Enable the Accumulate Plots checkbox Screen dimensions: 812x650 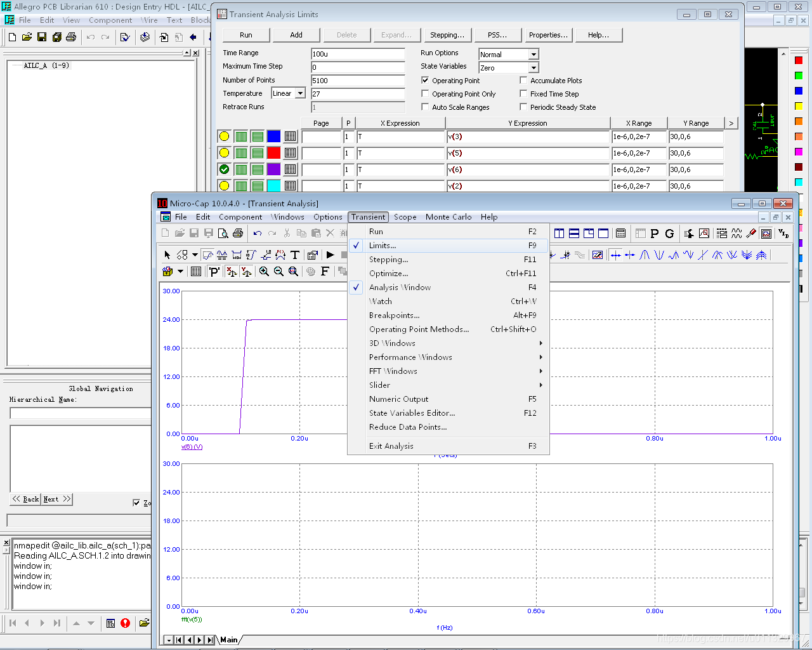click(x=523, y=80)
